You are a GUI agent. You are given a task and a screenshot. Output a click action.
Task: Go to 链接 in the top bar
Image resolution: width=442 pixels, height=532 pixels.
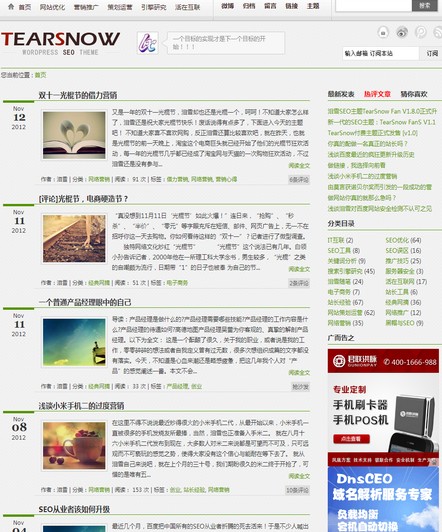point(292,6)
